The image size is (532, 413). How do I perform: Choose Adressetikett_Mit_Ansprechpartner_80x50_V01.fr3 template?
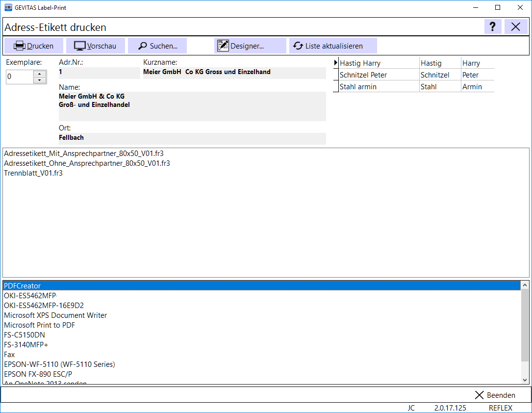pyautogui.click(x=84, y=154)
